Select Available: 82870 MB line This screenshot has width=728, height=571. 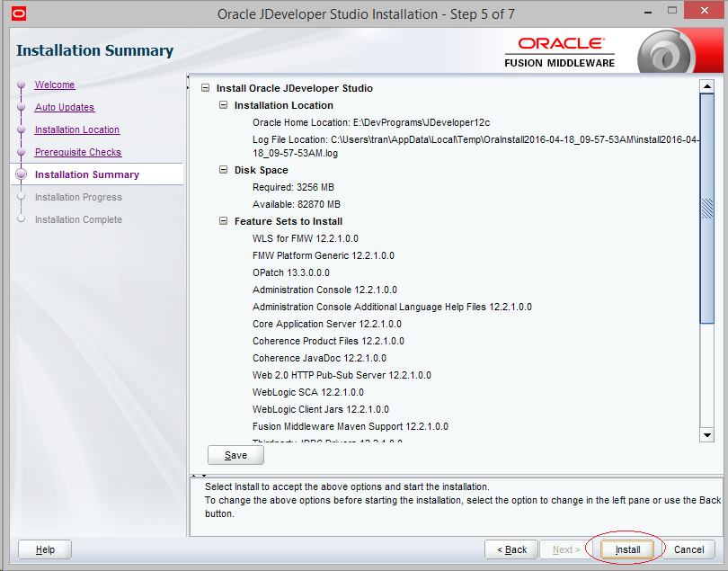297,204
